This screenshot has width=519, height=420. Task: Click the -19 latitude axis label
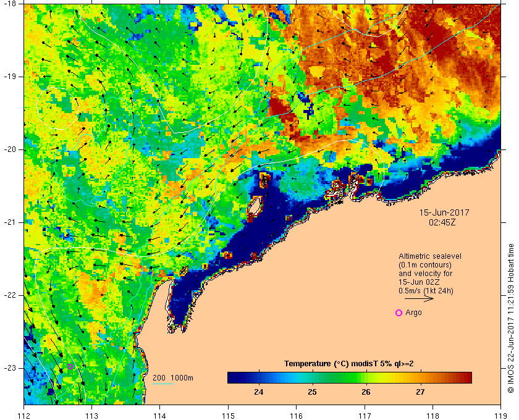pos(9,77)
